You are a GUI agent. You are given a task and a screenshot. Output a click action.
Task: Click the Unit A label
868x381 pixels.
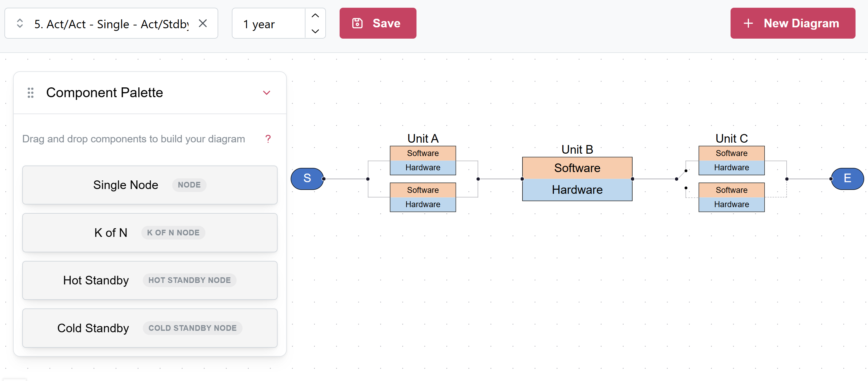pos(423,138)
